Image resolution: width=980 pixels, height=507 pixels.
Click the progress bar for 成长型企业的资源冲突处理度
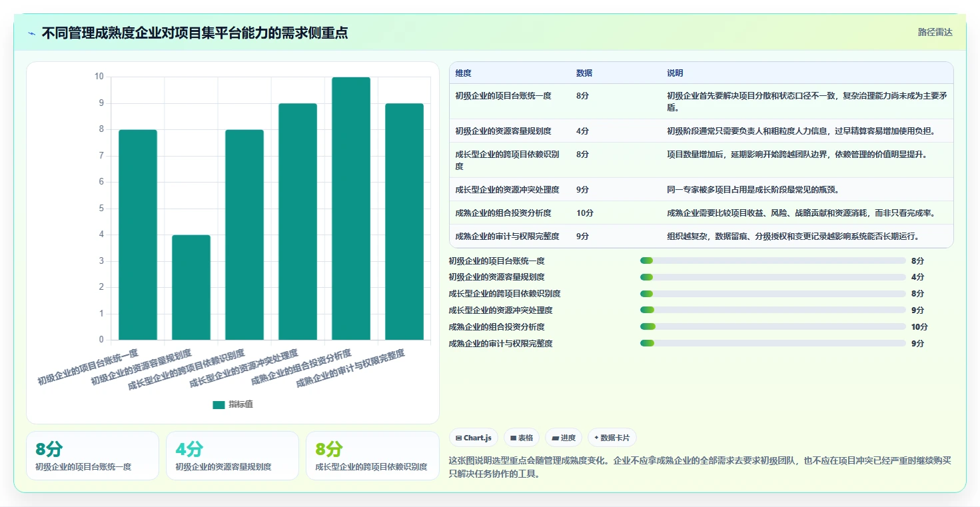tap(773, 310)
